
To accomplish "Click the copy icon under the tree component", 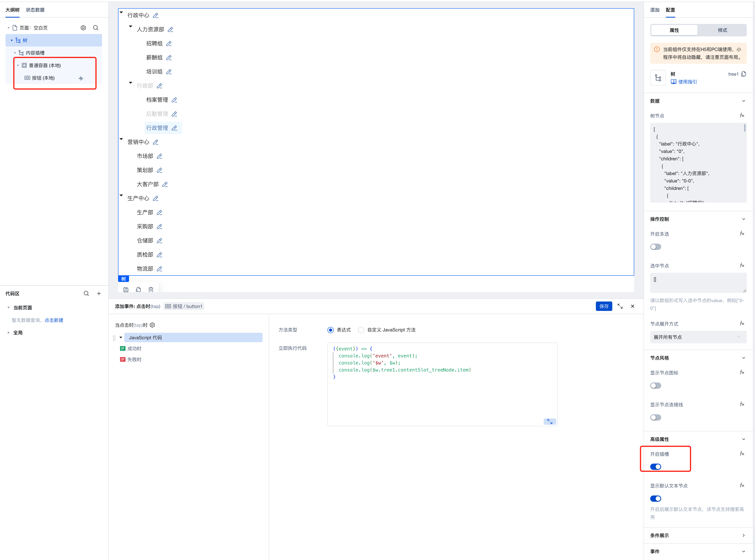I will [x=138, y=290].
